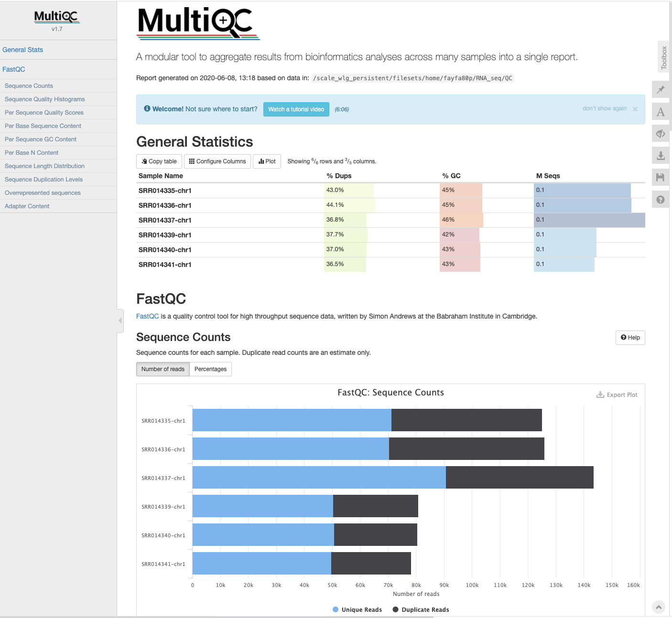This screenshot has width=672, height=618.
Task: Click sample name SRR014337-chr1 in table
Action: click(x=165, y=220)
